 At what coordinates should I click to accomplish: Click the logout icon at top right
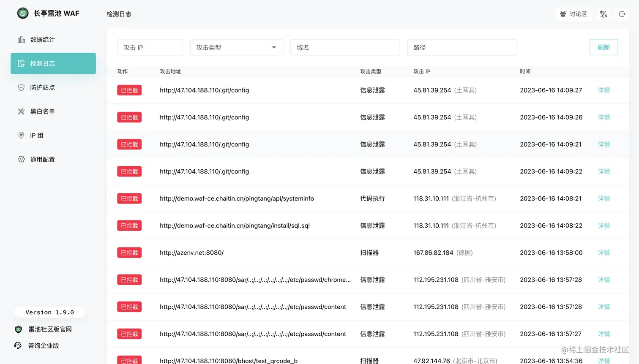[x=622, y=14]
